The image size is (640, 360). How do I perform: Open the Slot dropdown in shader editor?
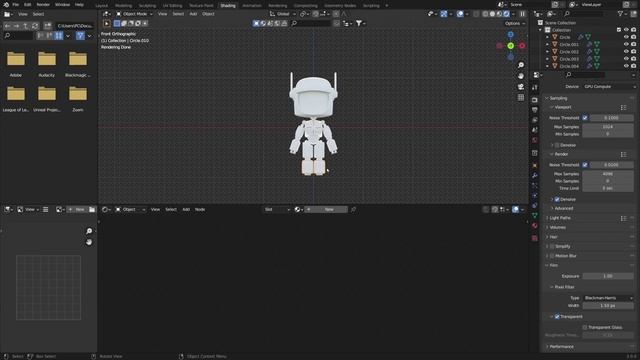[277, 209]
